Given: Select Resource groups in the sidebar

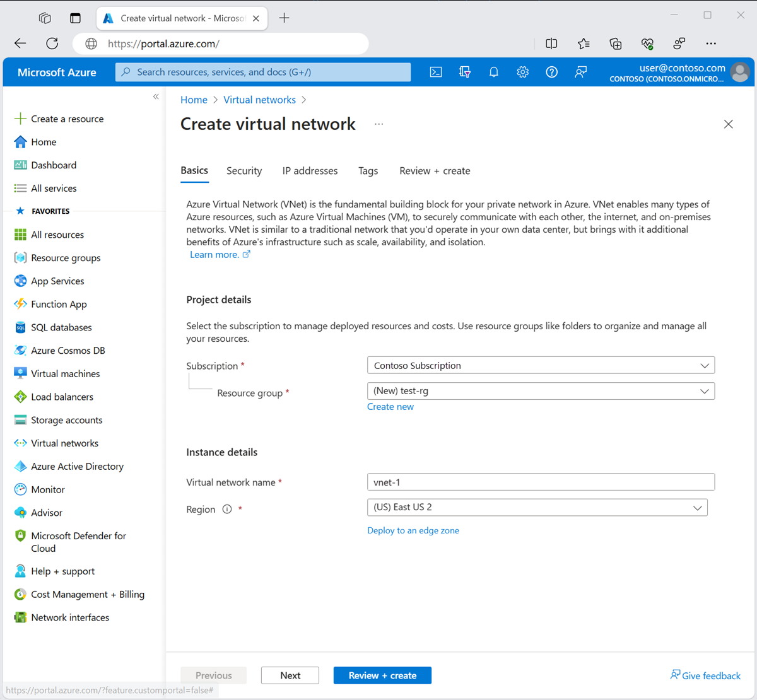Looking at the screenshot, I should [x=65, y=257].
